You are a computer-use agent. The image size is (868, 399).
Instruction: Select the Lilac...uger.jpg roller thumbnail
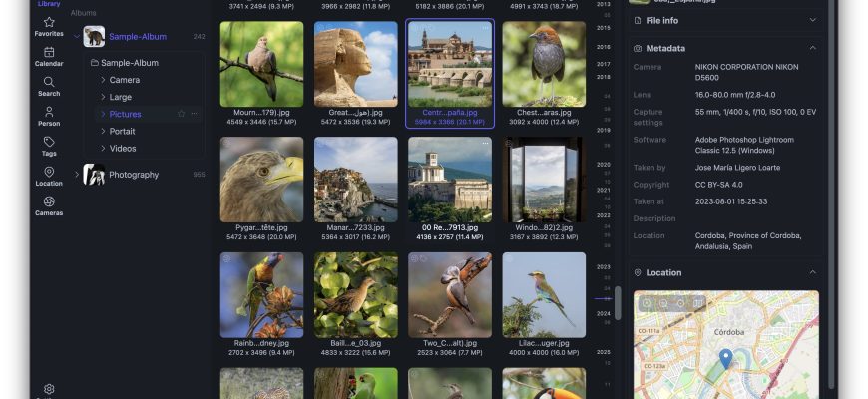click(x=544, y=295)
